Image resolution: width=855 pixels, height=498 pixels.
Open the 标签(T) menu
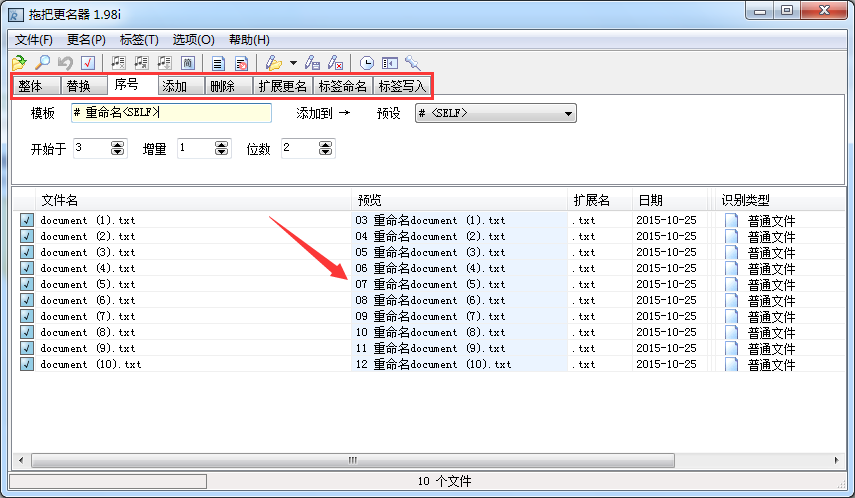139,40
